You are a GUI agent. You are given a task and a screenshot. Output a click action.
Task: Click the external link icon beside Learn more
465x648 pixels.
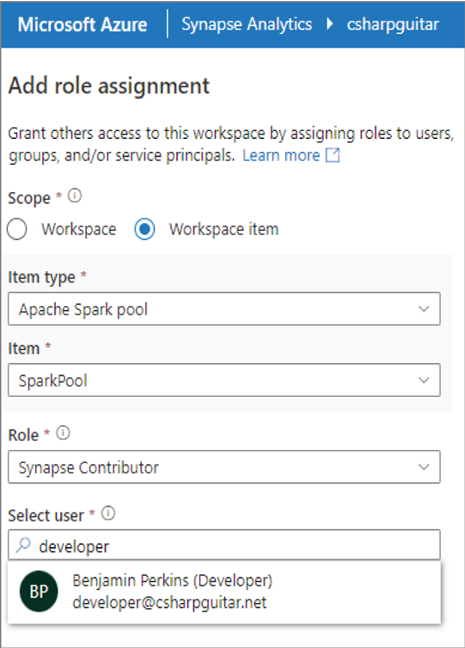(333, 155)
